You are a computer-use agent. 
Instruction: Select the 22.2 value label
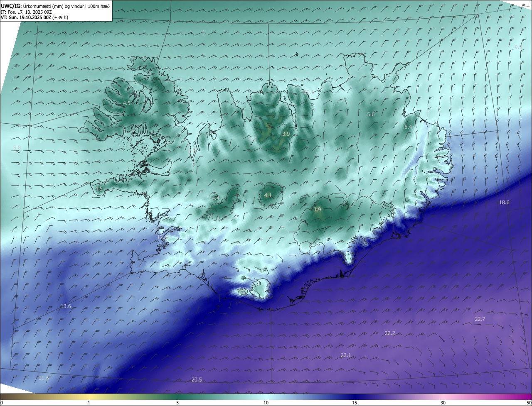coord(390,333)
